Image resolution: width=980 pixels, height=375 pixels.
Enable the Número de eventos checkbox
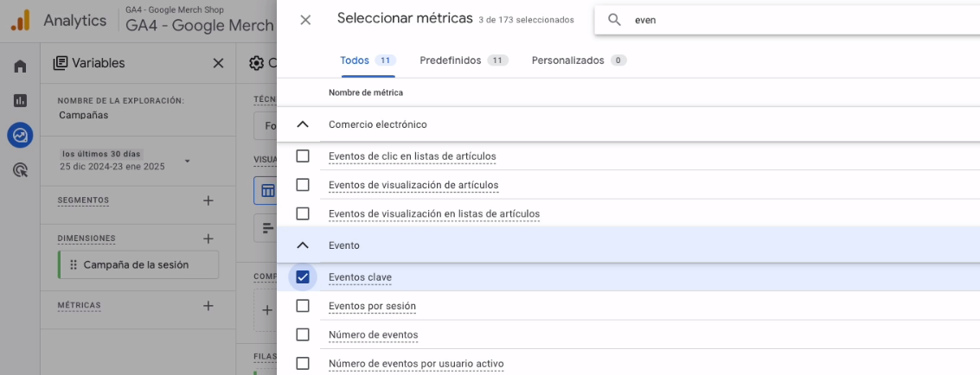pos(303,334)
